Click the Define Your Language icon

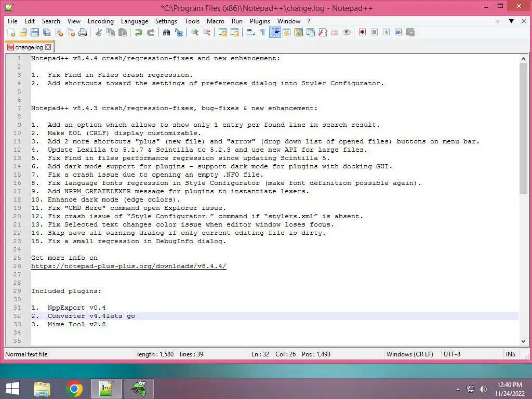click(287, 32)
